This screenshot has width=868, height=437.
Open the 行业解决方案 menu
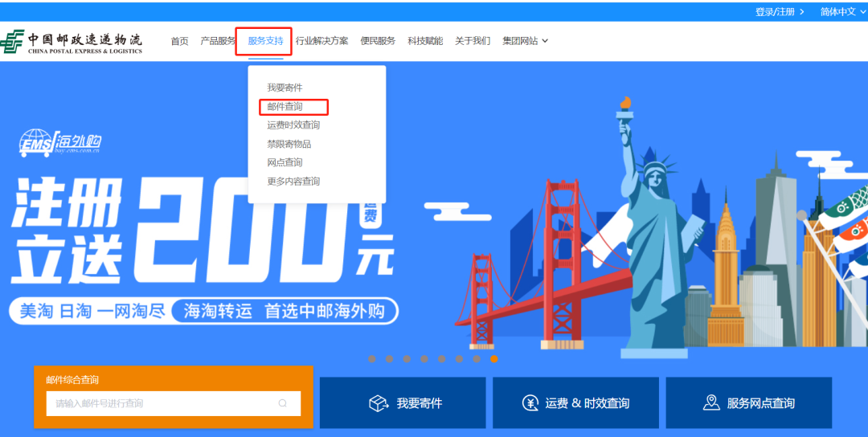tap(321, 41)
